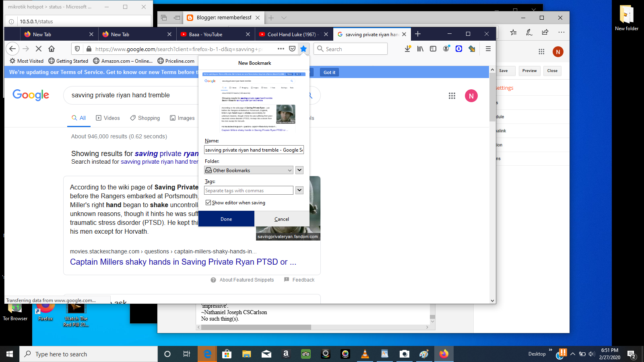Image resolution: width=644 pixels, height=362 pixels.
Task: Switch to the Baaa - YouTube tab
Action: (216, 34)
